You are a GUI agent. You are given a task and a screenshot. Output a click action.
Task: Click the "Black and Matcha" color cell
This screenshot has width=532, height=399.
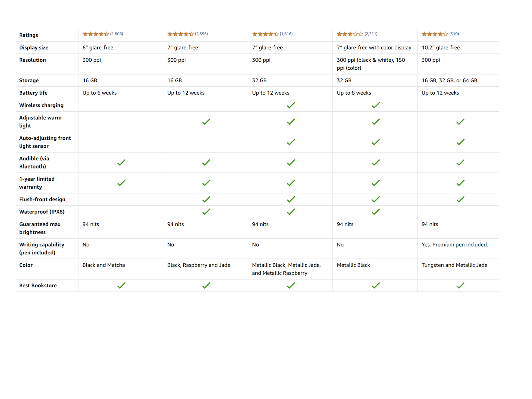[103, 265]
